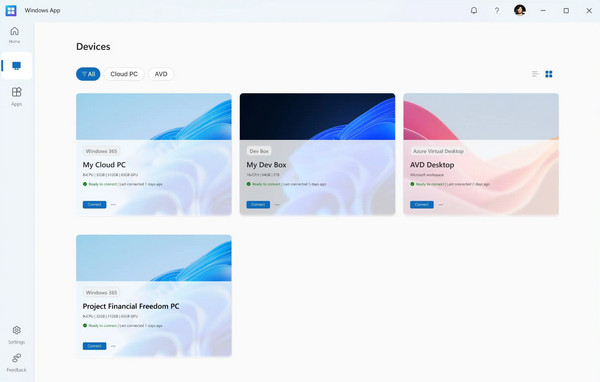Connect to Project Financial Freedom PC
This screenshot has height=382, width=600.
(x=95, y=346)
